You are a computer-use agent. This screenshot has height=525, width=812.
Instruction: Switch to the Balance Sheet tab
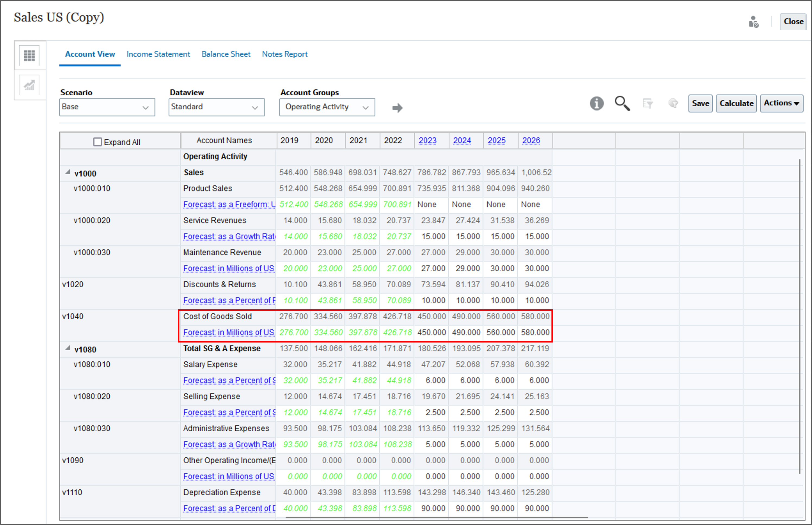click(x=226, y=54)
